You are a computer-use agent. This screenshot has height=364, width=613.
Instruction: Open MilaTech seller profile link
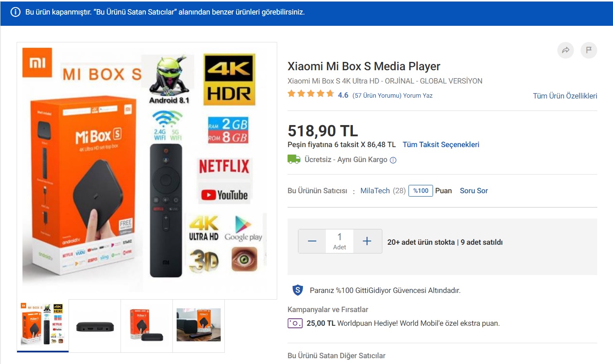[375, 191]
